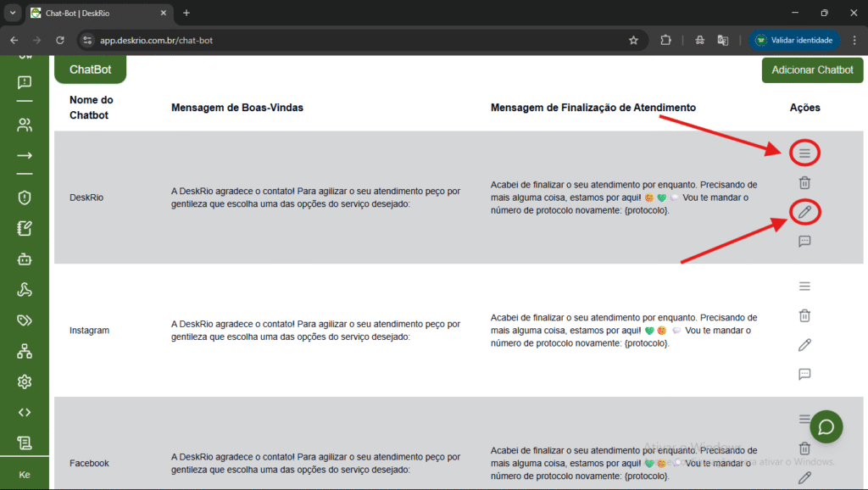This screenshot has height=490, width=868.
Task: Edit the Instagram chatbot with pencil icon
Action: (x=804, y=345)
